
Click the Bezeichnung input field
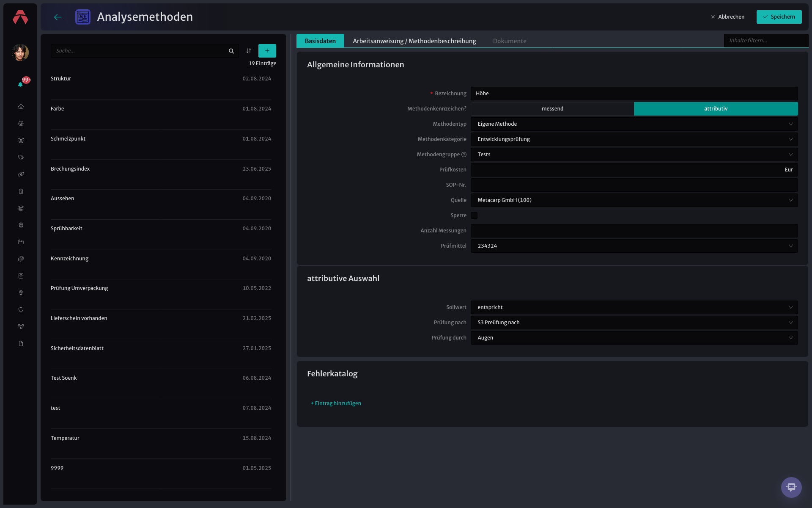(634, 94)
